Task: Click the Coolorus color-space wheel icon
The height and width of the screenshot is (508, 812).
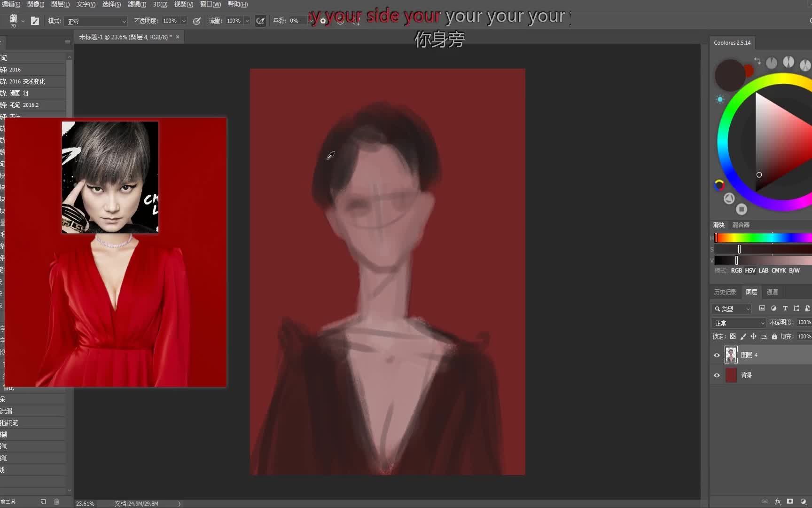Action: click(x=719, y=185)
